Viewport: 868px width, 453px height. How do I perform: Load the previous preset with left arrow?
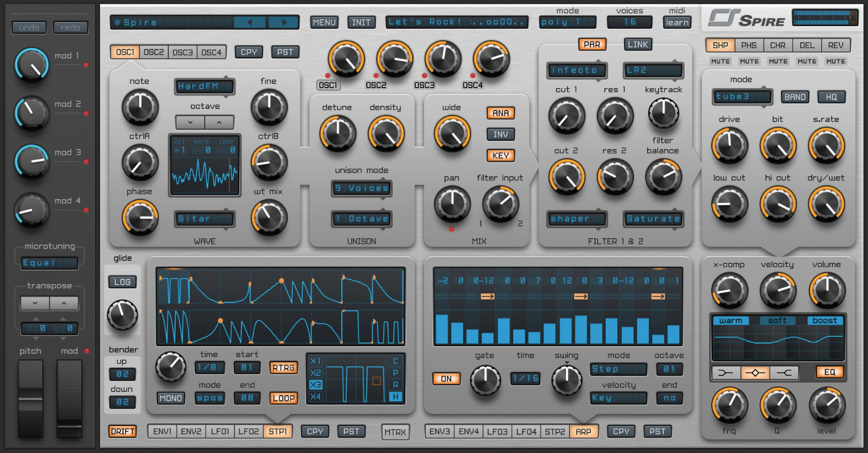tap(250, 22)
